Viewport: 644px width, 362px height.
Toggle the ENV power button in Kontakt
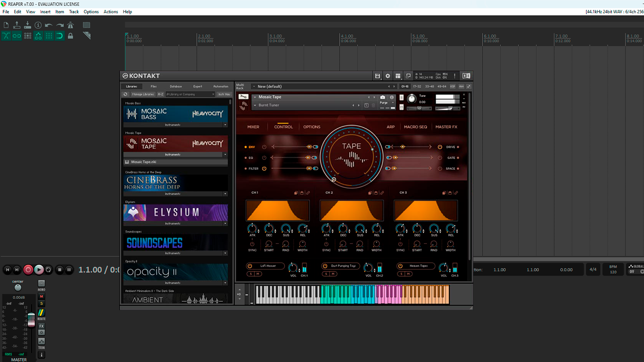click(264, 147)
